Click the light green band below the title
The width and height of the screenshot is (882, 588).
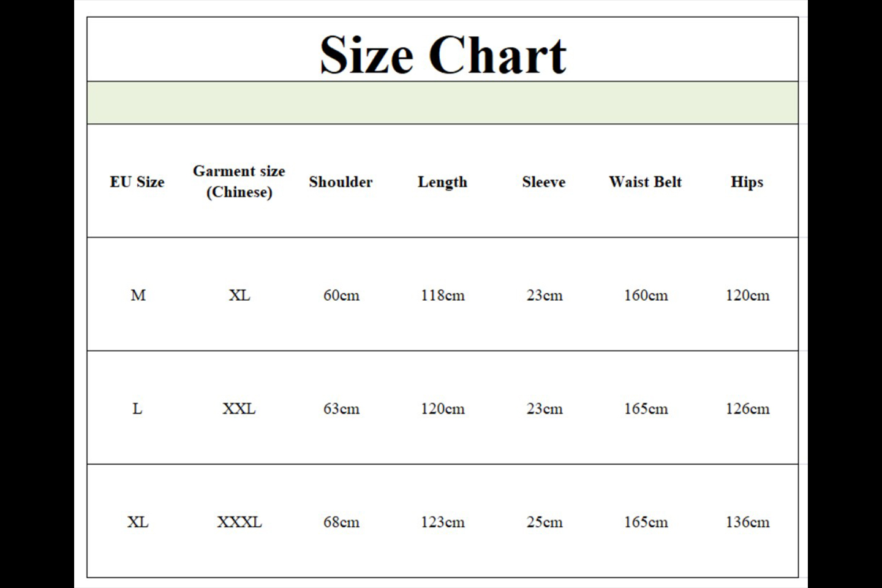(x=442, y=103)
